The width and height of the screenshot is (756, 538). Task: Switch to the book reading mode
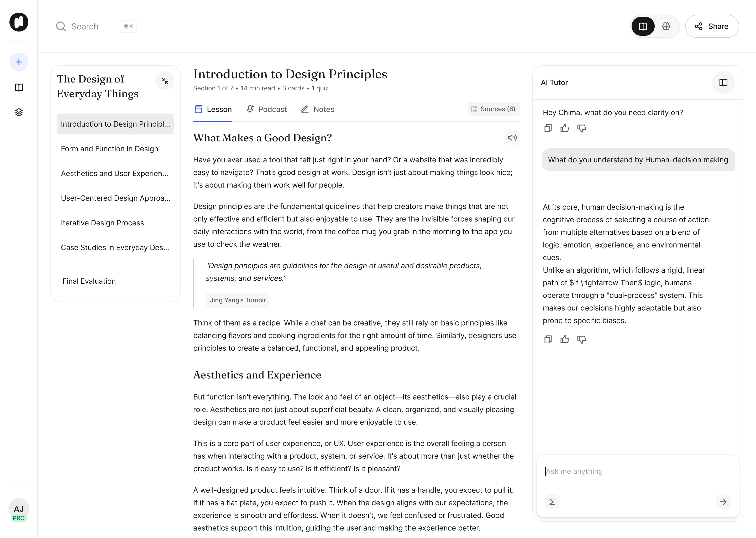point(643,26)
